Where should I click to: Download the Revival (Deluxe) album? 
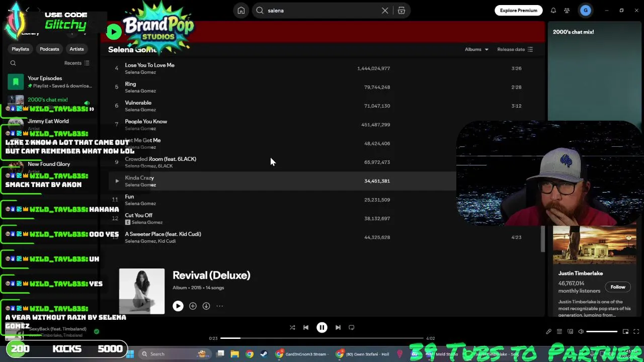click(206, 306)
